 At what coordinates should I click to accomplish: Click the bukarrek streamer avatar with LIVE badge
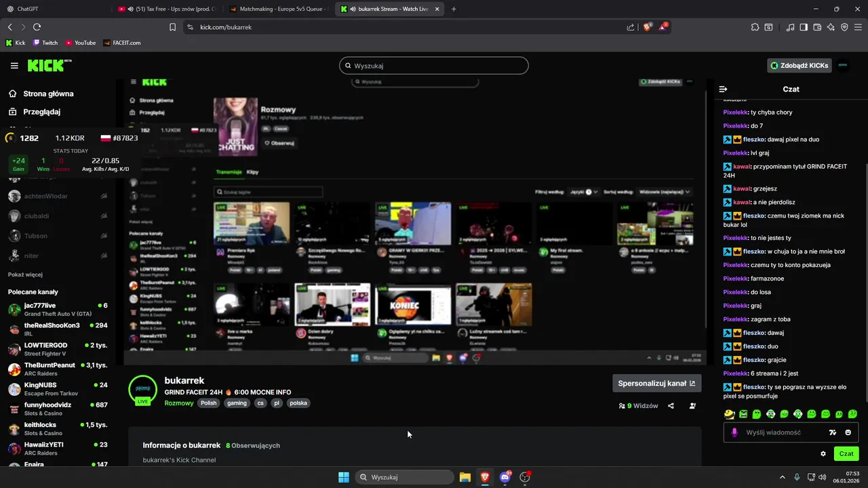click(x=142, y=390)
